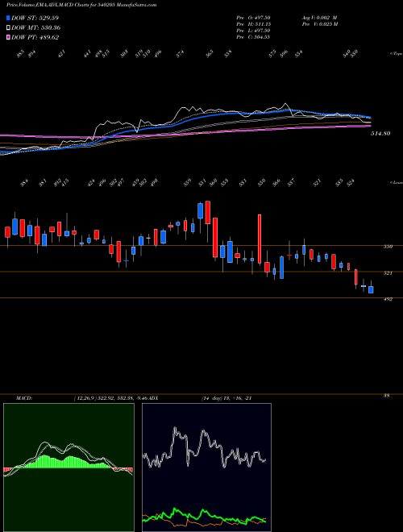Image resolution: width=403 pixels, height=532 pixels.
Task: Click the white DOW MT legend swatch
Action: (8, 27)
